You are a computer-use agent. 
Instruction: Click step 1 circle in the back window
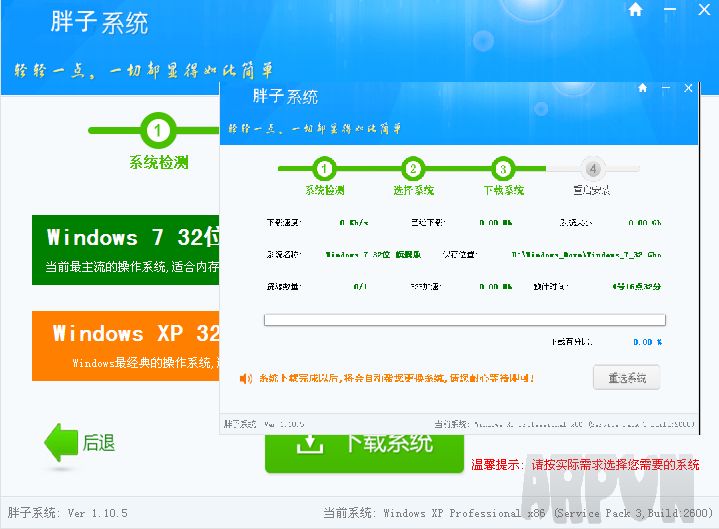[158, 131]
